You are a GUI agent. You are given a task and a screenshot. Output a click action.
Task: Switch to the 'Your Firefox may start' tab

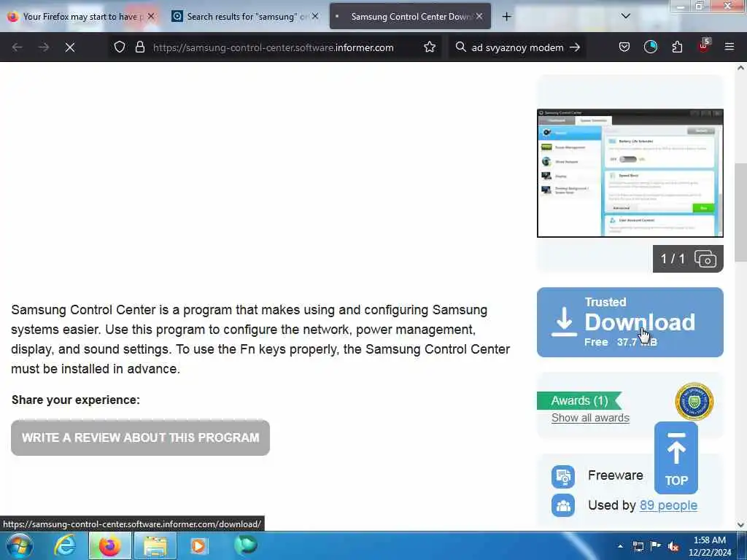click(81, 17)
